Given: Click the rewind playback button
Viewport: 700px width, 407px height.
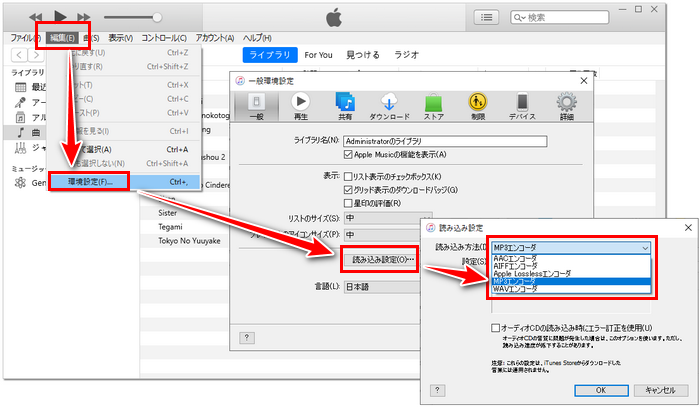Looking at the screenshot, I should click(x=35, y=17).
